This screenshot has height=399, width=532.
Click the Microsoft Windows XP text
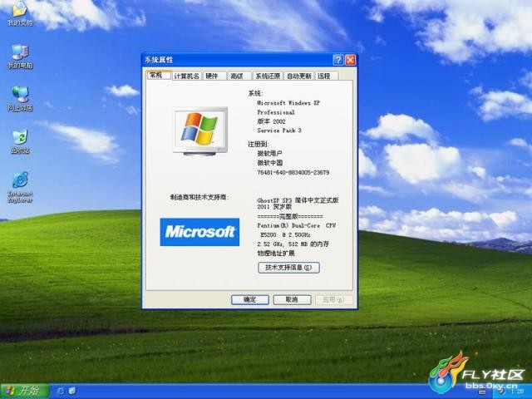point(288,102)
